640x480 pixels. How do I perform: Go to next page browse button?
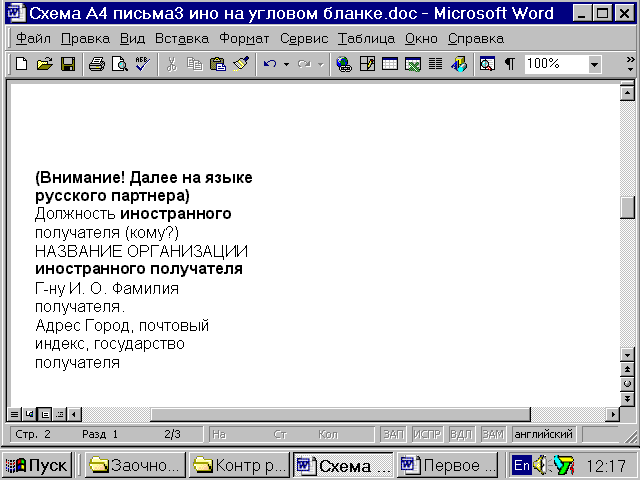coord(627,399)
